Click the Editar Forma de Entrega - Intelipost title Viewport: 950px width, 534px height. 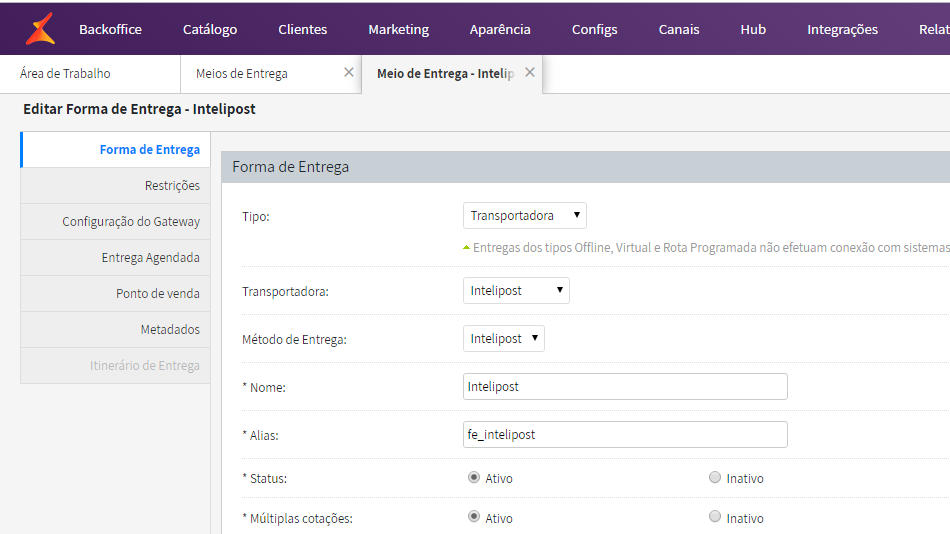click(139, 109)
